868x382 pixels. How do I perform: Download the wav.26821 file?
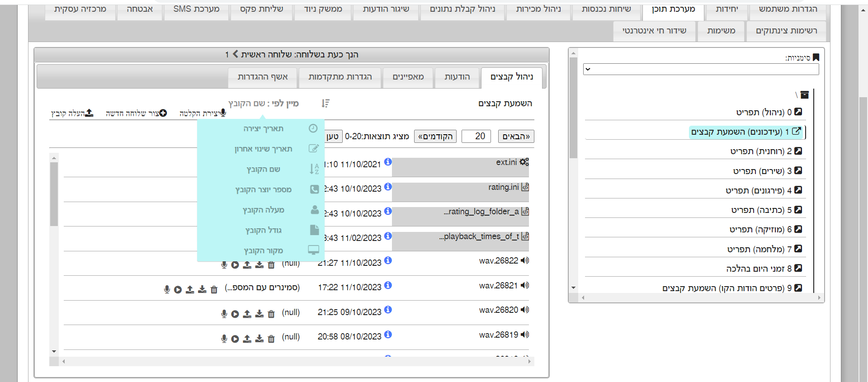202,289
